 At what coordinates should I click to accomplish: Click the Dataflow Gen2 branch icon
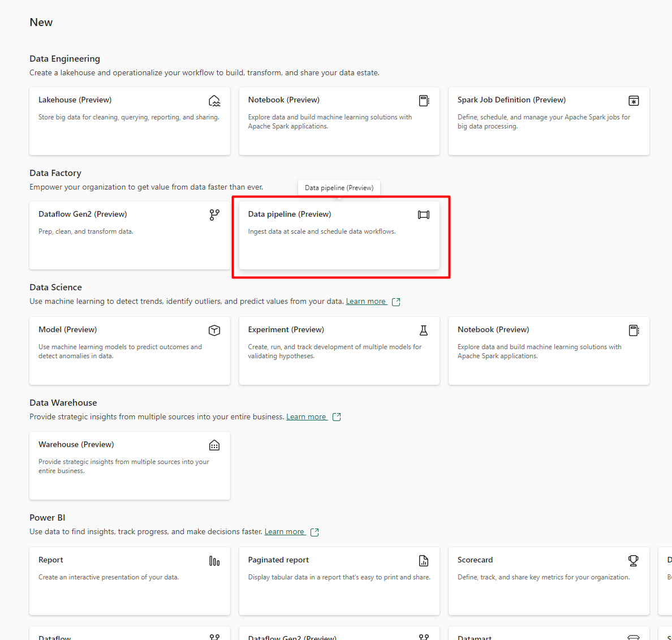214,215
